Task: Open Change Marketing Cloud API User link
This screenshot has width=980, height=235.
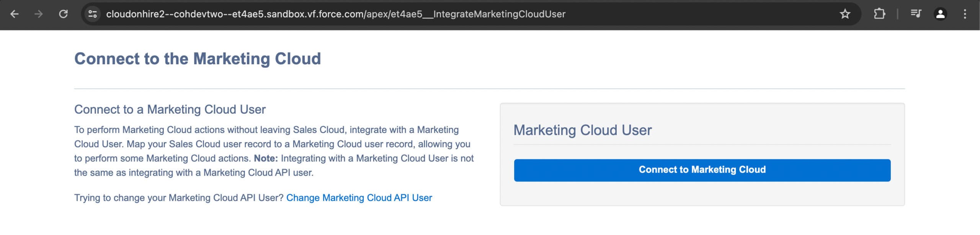Action: click(x=359, y=198)
